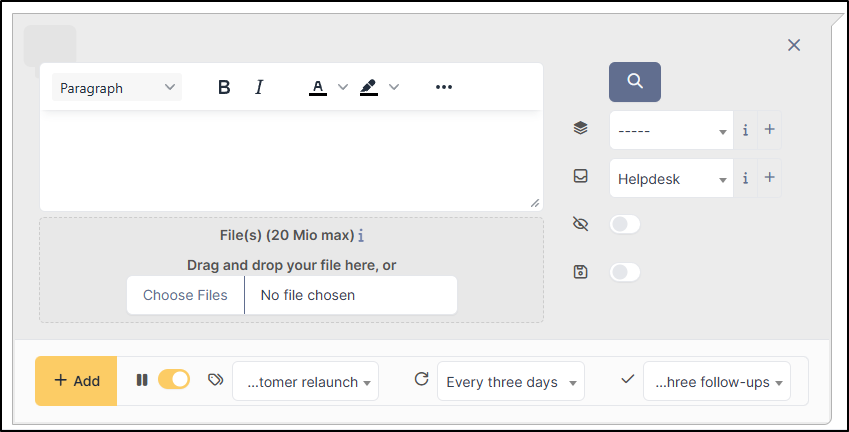Click inside the rich text editor area
Viewport: 849px width, 432px height.
coord(290,160)
